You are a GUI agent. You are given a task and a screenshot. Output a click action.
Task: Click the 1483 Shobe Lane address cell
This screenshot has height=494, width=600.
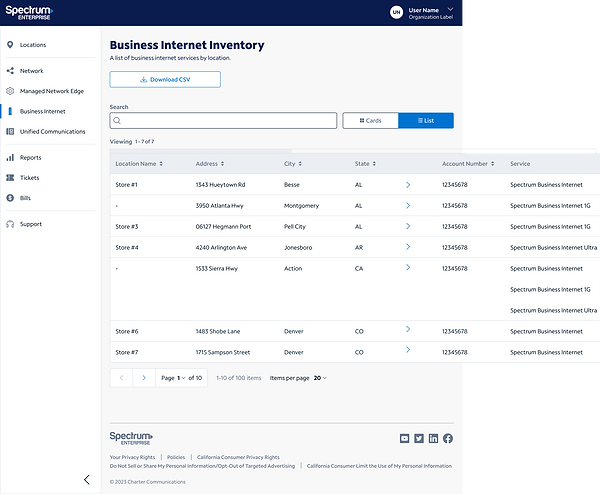[x=218, y=331]
